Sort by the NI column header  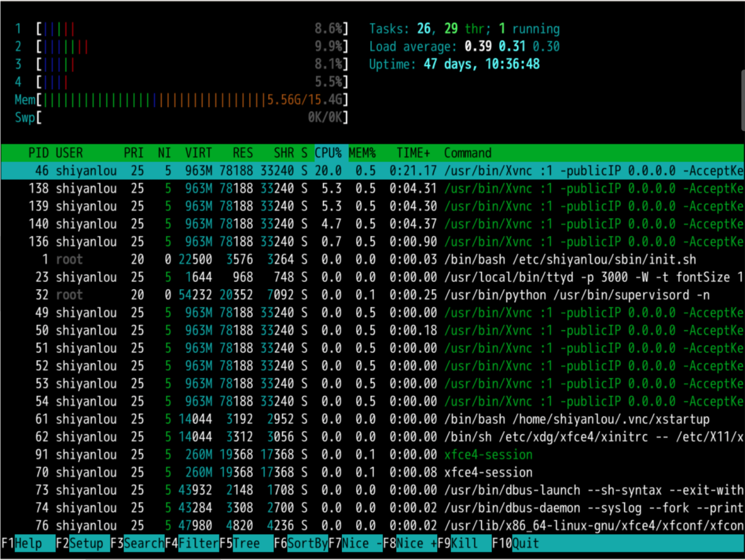[164, 153]
